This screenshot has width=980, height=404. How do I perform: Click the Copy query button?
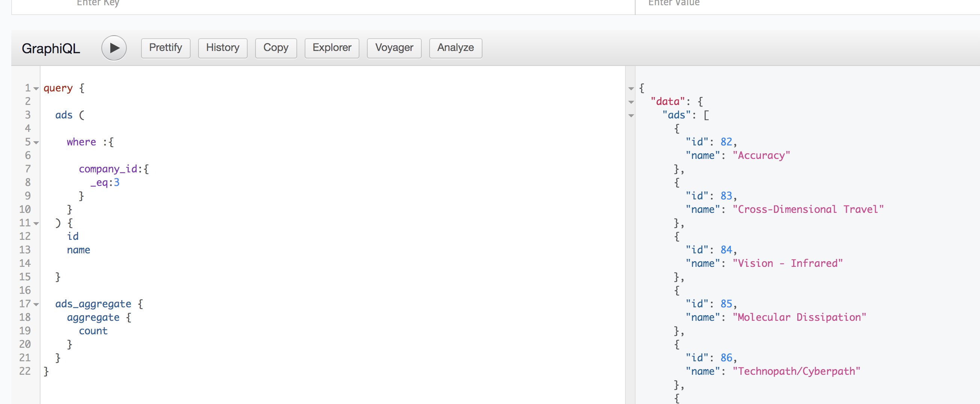click(276, 48)
